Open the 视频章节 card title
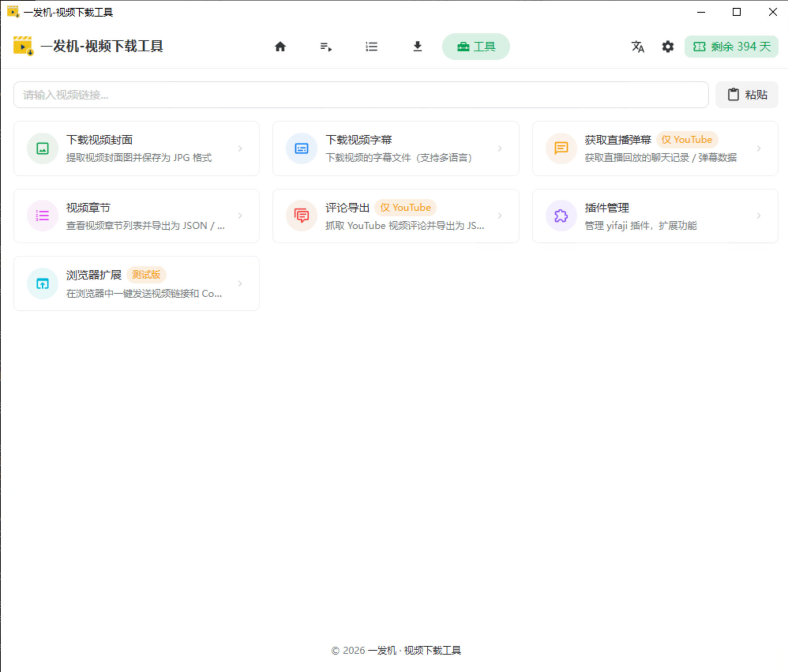Image resolution: width=788 pixels, height=672 pixels. coord(88,208)
